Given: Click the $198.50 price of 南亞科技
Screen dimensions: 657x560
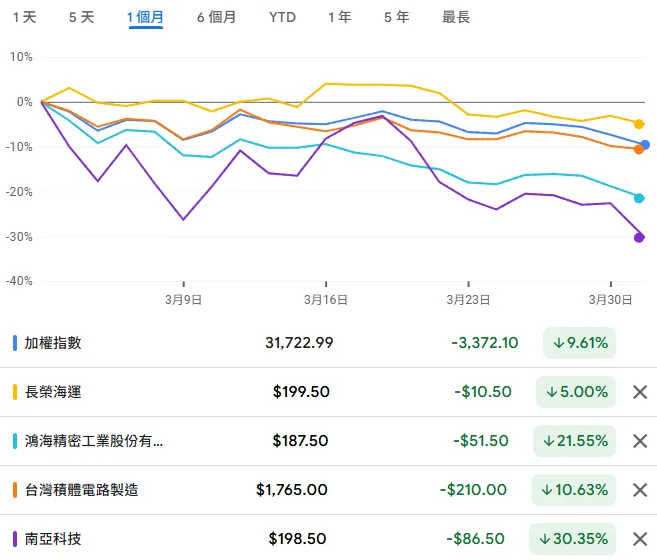Looking at the screenshot, I should click(x=297, y=539).
